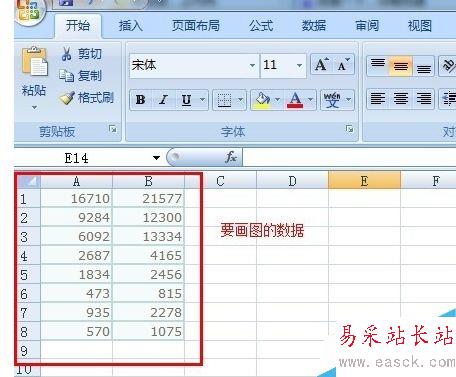
Task: Toggle middle vertical alignment
Action: [401, 66]
